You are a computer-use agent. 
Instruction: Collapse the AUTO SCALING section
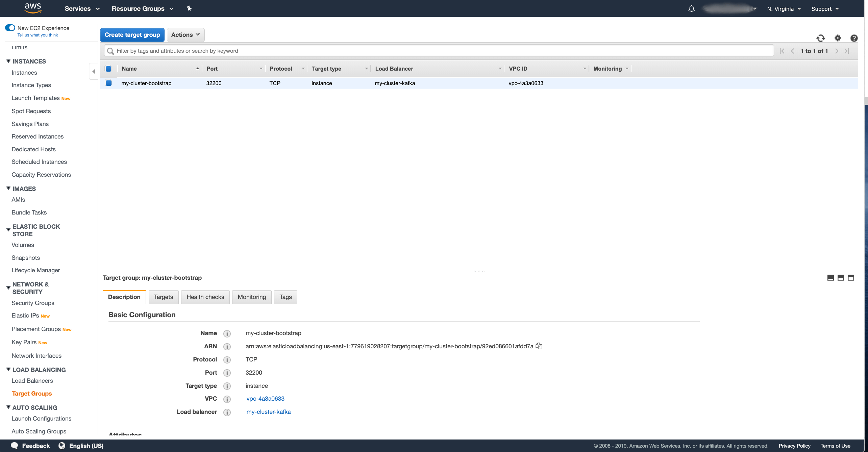(x=8, y=407)
